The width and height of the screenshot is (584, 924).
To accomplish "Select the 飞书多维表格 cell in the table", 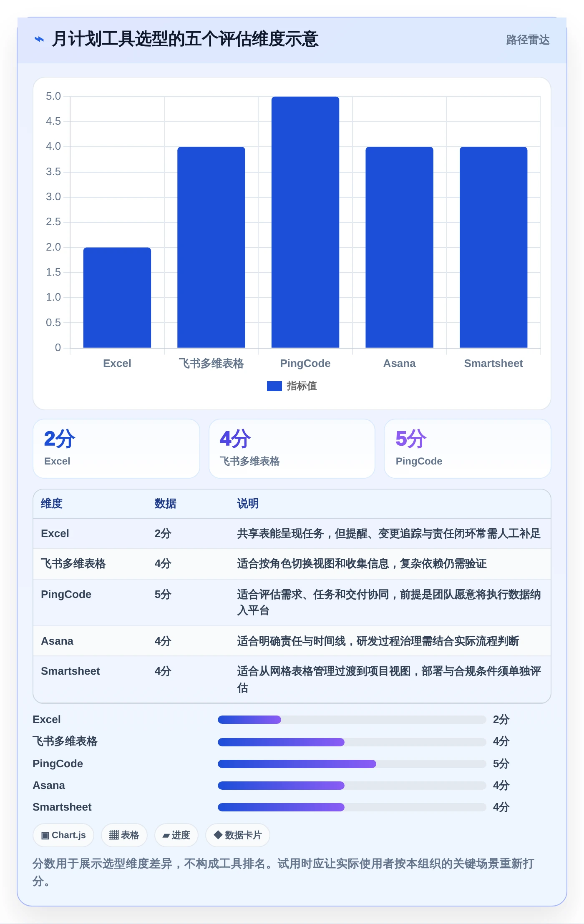I will tap(73, 564).
